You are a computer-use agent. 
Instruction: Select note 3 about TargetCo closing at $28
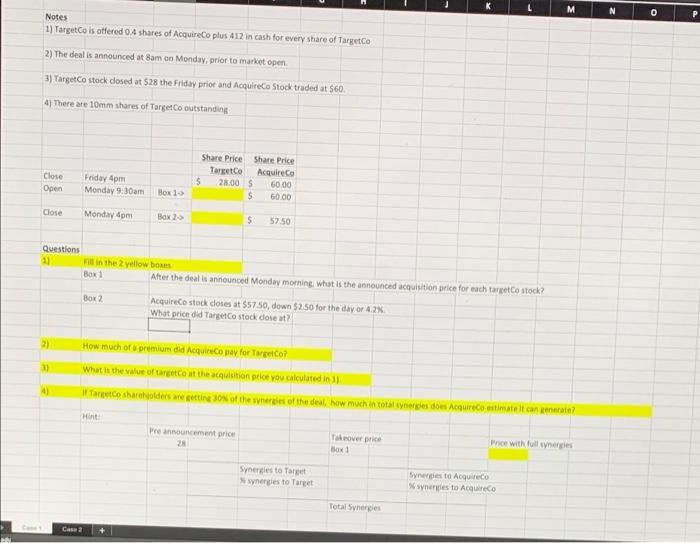195,84
